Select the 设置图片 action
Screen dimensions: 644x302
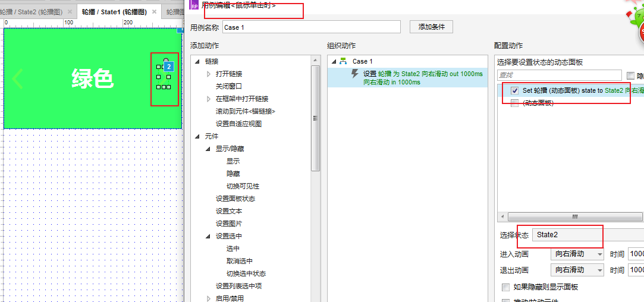pos(229,224)
